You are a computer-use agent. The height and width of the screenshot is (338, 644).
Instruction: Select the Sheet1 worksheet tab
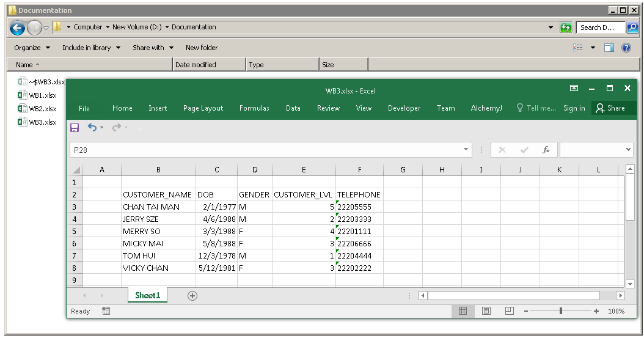pyautogui.click(x=147, y=296)
